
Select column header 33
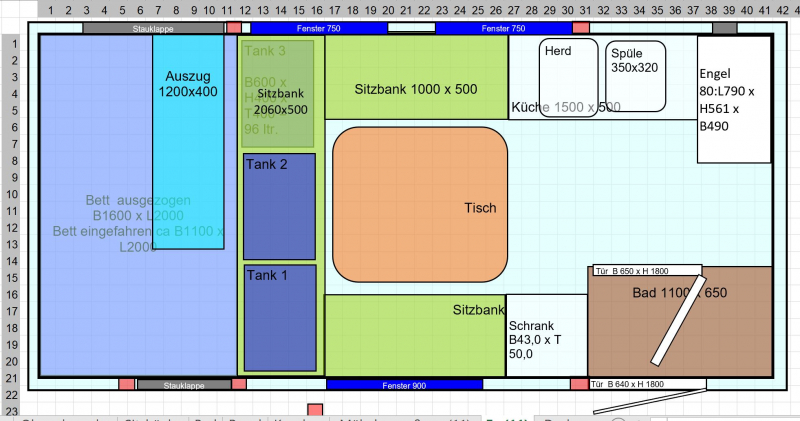(x=621, y=10)
